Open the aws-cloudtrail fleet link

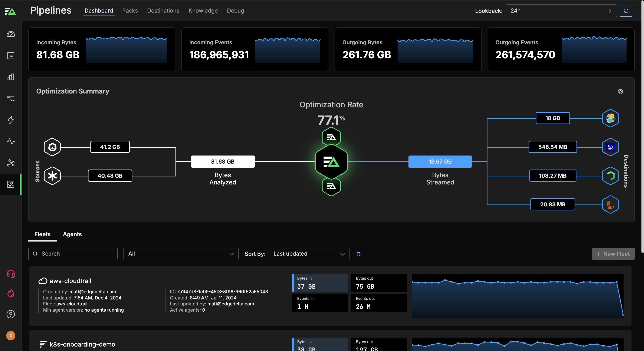[70, 281]
